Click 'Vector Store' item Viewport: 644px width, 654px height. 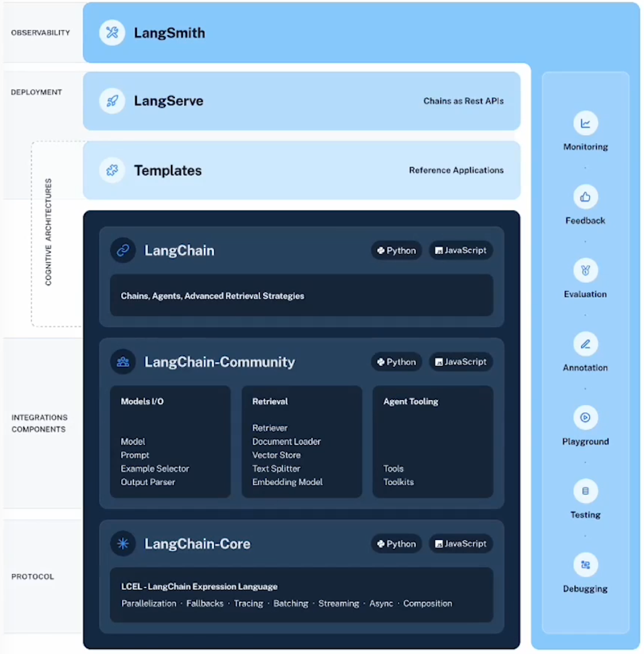click(277, 455)
